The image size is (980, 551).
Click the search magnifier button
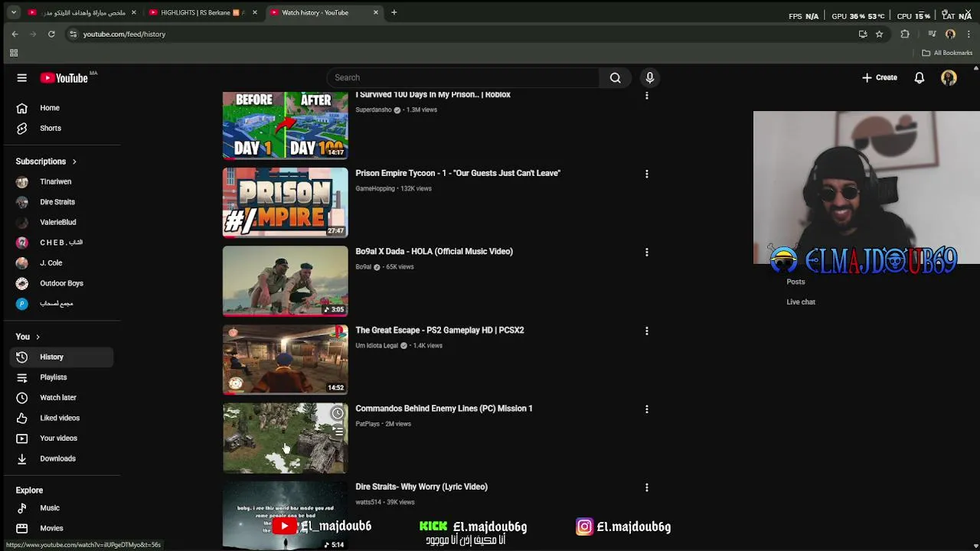point(615,77)
